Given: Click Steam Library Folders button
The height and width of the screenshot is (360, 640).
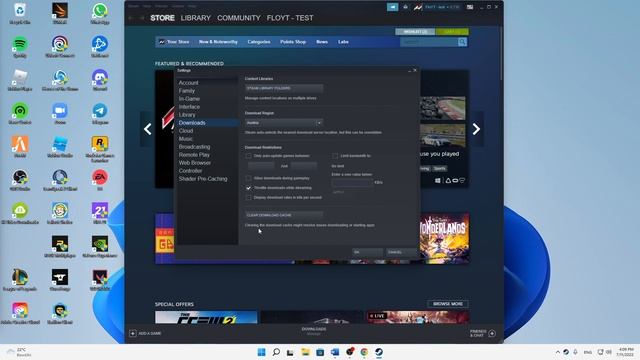Looking at the screenshot, I should (x=284, y=88).
